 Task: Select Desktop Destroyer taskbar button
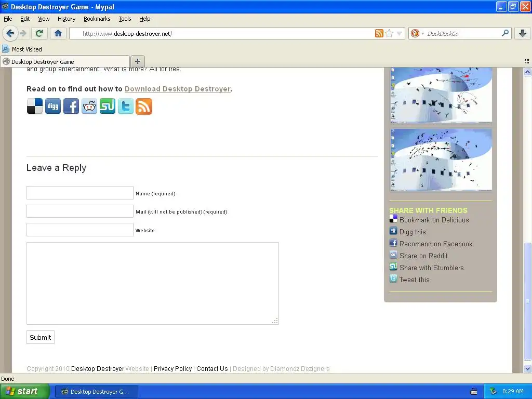tap(97, 392)
